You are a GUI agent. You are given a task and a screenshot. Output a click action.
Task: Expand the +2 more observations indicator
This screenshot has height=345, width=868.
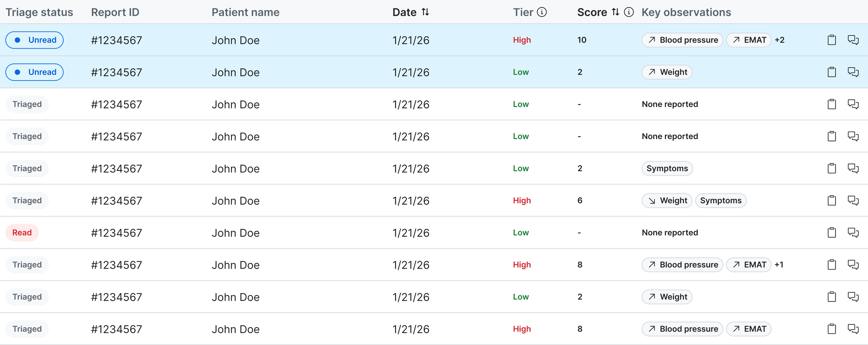click(779, 40)
